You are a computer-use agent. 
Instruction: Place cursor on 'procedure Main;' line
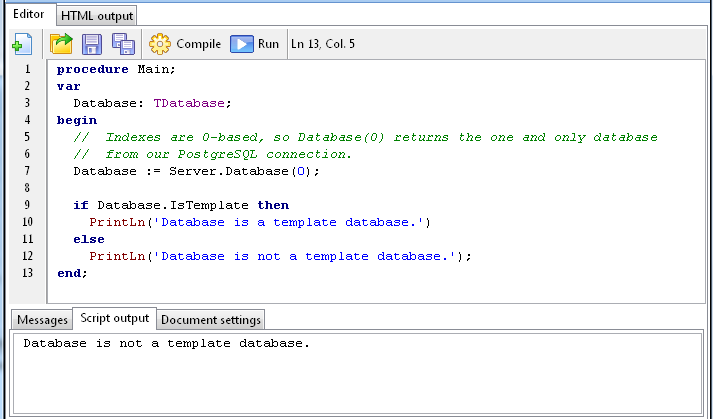click(116, 70)
